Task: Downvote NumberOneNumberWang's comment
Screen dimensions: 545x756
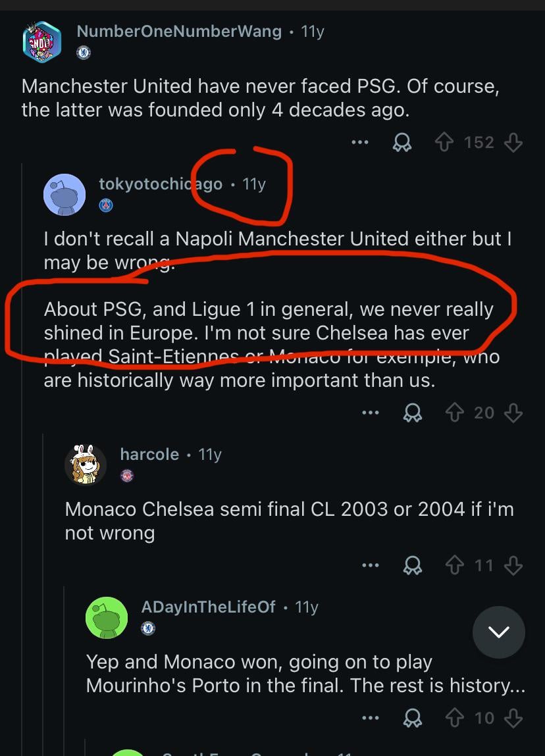Action: coord(513,143)
